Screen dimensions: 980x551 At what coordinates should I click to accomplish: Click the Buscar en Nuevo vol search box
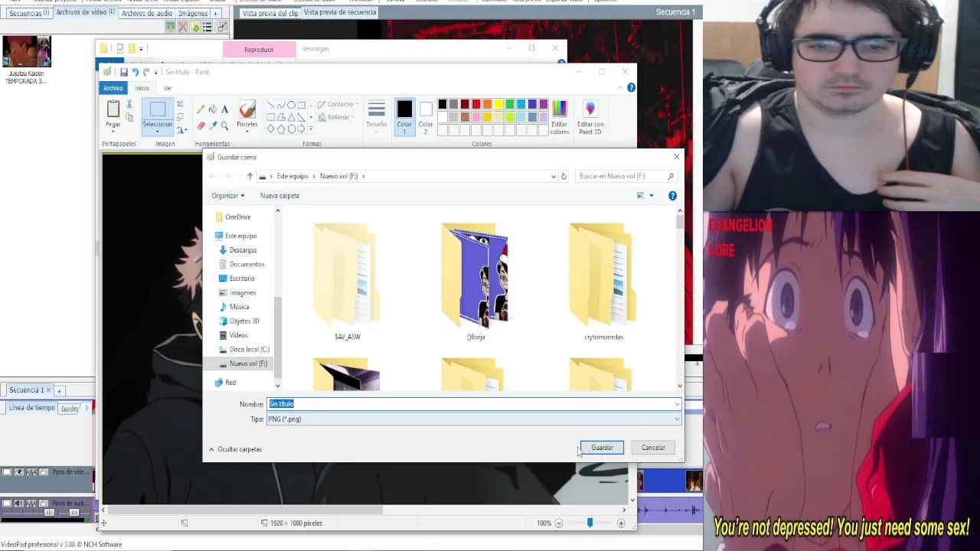coord(626,176)
